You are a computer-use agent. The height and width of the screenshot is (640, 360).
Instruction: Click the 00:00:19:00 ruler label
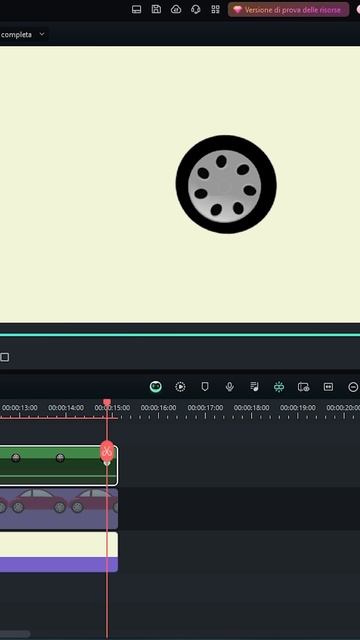tap(298, 408)
